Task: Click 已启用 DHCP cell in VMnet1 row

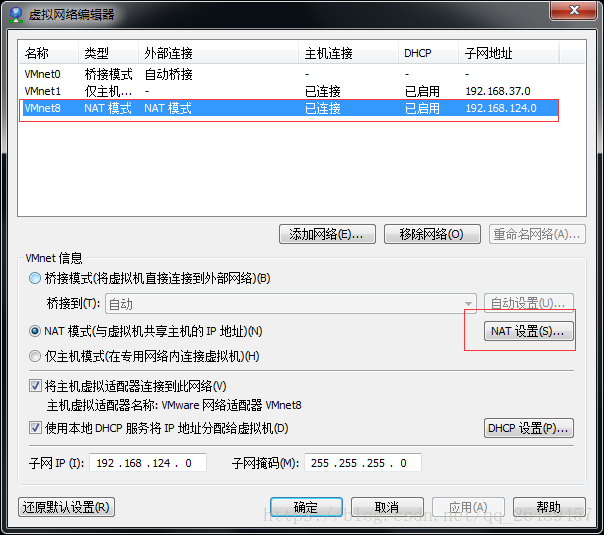Action: [x=422, y=91]
